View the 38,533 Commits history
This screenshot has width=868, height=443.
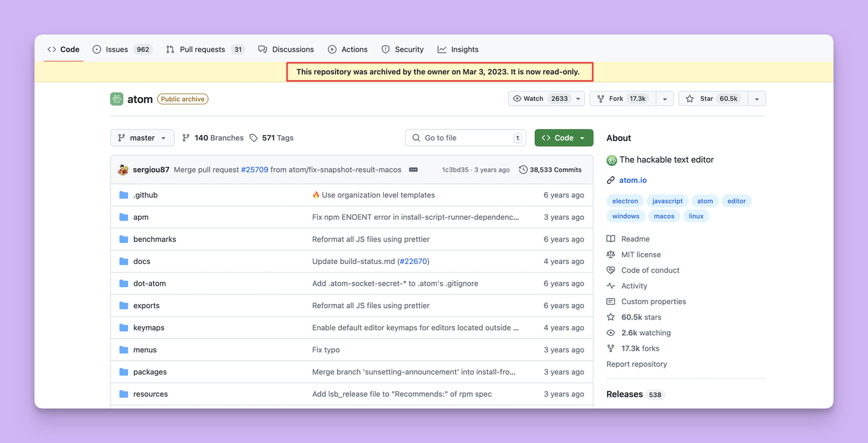(x=550, y=170)
